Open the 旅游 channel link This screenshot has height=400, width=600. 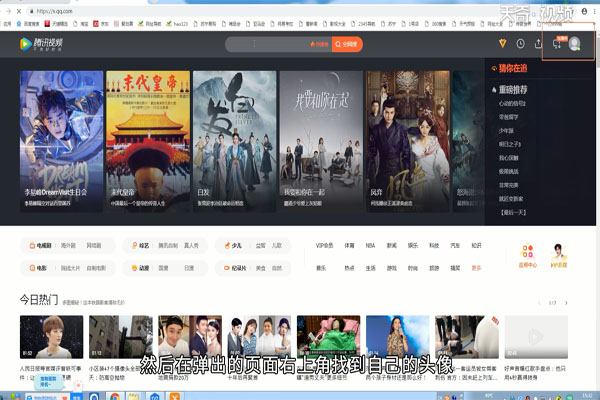pyautogui.click(x=434, y=268)
